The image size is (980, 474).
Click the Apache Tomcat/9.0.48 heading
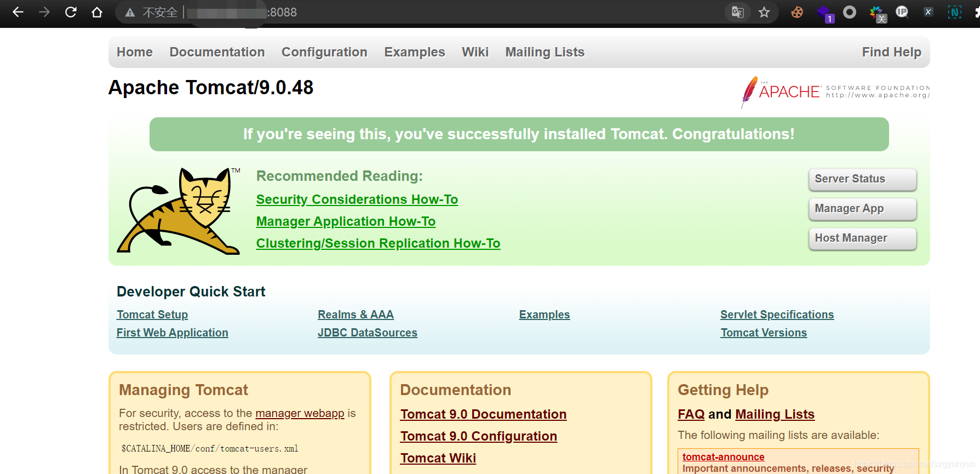click(211, 88)
